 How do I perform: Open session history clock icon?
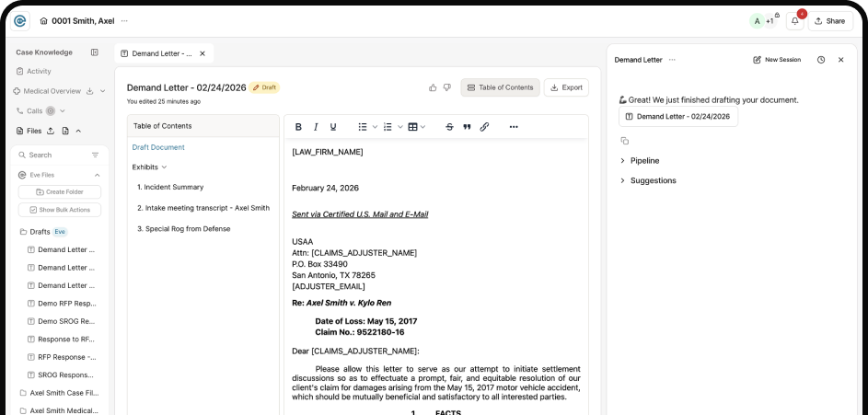821,60
